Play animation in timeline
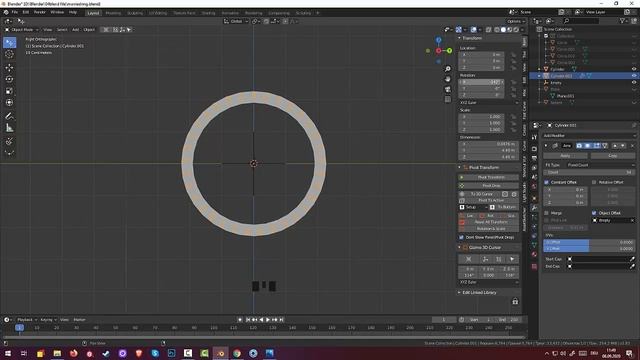This screenshot has width=640, height=360. [268, 320]
